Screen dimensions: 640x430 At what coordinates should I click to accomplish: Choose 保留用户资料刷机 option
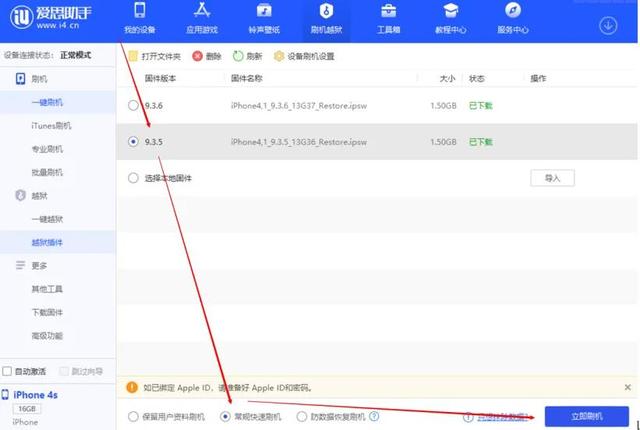133,417
